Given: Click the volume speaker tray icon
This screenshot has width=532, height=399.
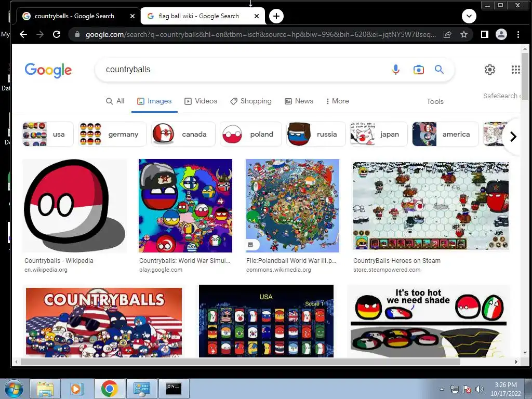Looking at the screenshot, I should [478, 389].
